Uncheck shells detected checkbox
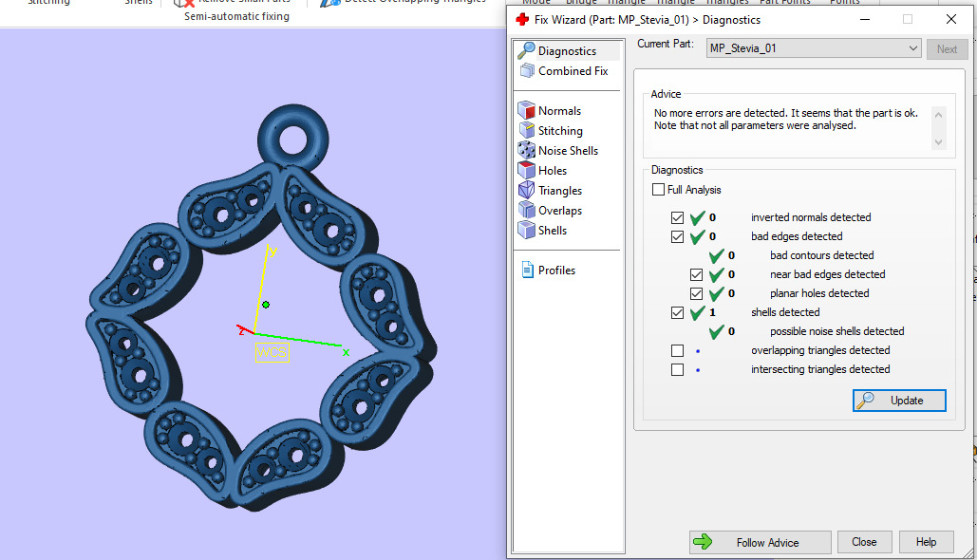 coord(677,312)
